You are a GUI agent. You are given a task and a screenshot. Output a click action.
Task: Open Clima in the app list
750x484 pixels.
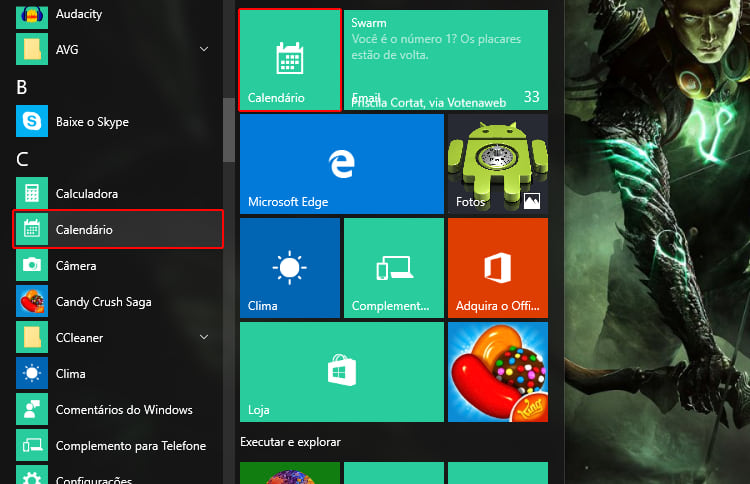[118, 374]
